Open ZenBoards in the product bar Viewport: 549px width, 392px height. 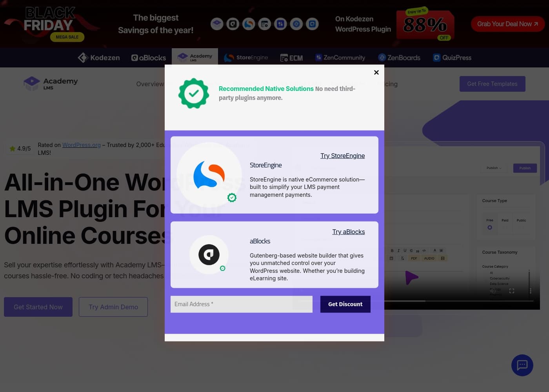tap(399, 58)
